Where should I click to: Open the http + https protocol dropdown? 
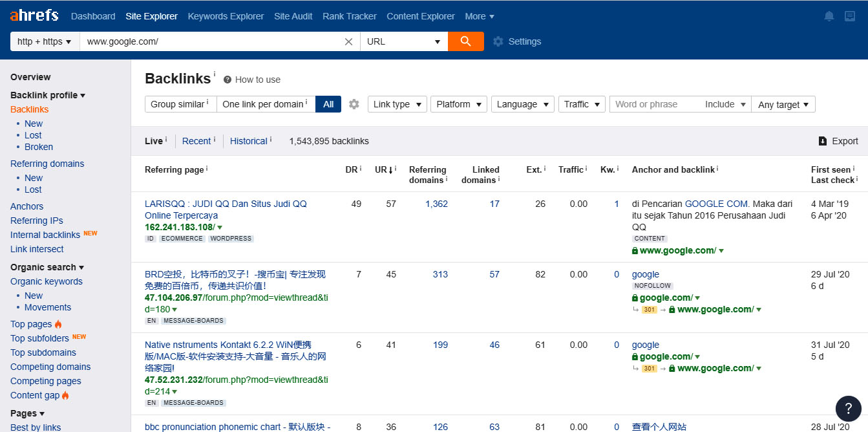click(x=44, y=41)
